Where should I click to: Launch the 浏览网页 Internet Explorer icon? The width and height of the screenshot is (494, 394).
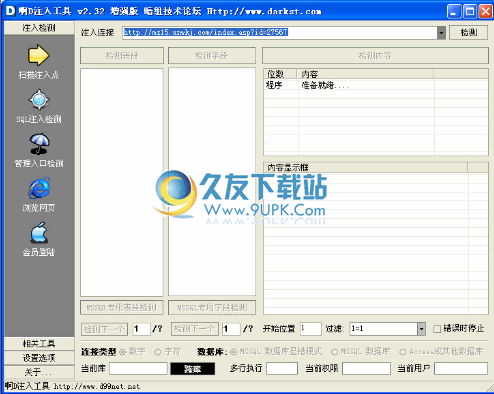39,188
